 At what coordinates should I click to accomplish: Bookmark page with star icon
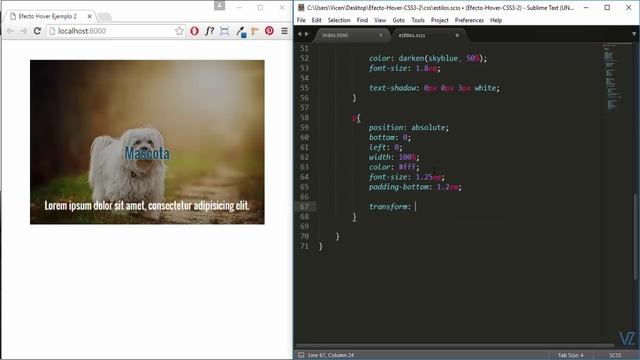[179, 31]
